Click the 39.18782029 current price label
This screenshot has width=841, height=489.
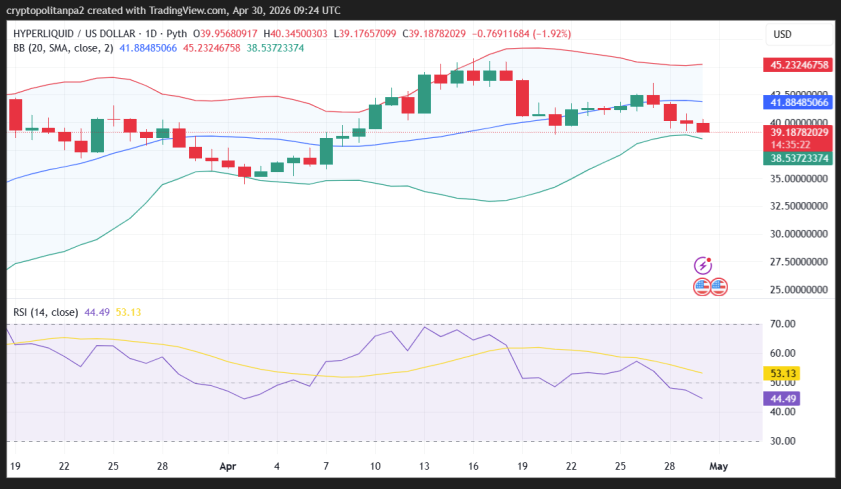tap(798, 132)
